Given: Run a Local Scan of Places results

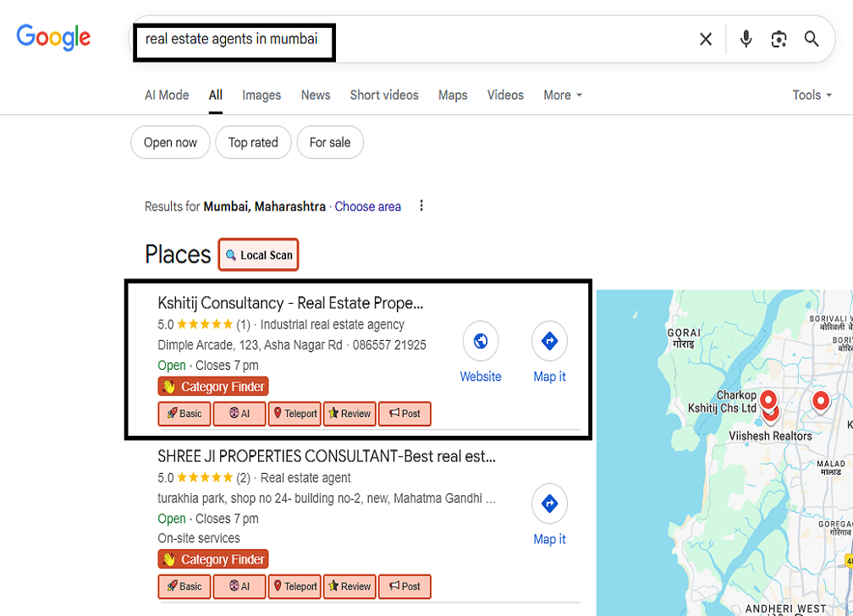Looking at the screenshot, I should pos(258,255).
